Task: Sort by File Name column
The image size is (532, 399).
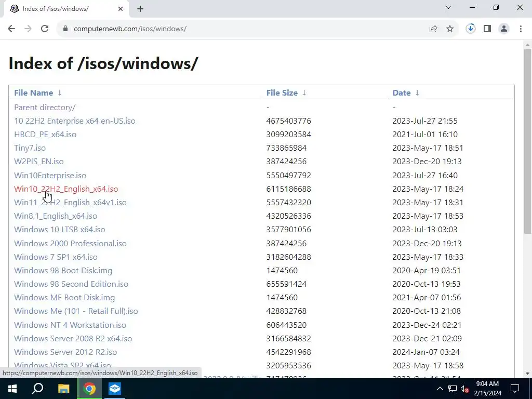Action: [x=34, y=92]
